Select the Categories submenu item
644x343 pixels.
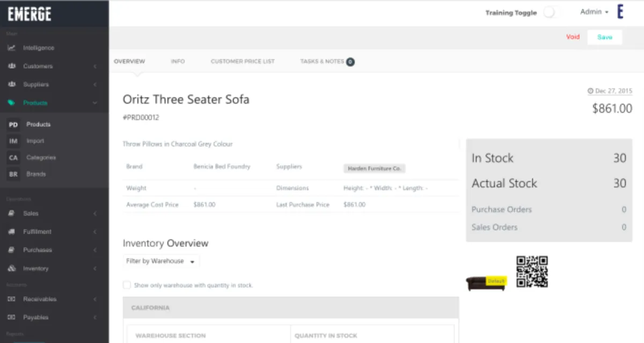click(41, 158)
